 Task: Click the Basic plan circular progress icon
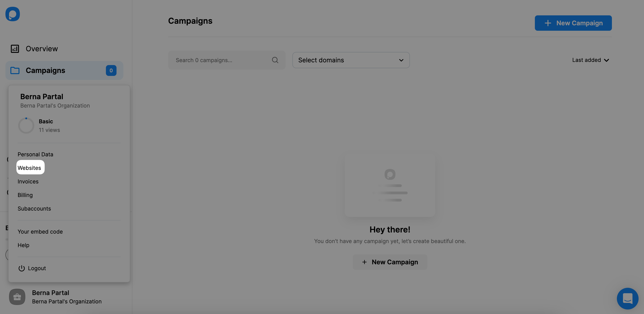tap(26, 125)
